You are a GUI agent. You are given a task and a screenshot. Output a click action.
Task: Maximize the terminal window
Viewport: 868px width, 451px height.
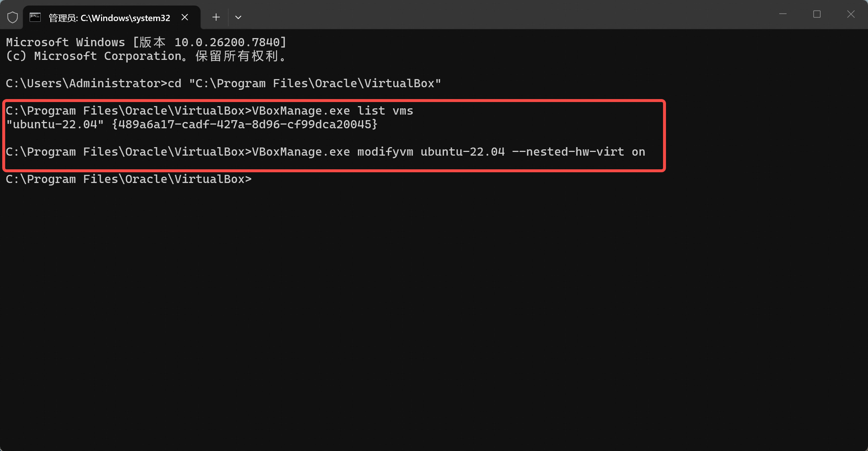click(x=817, y=14)
